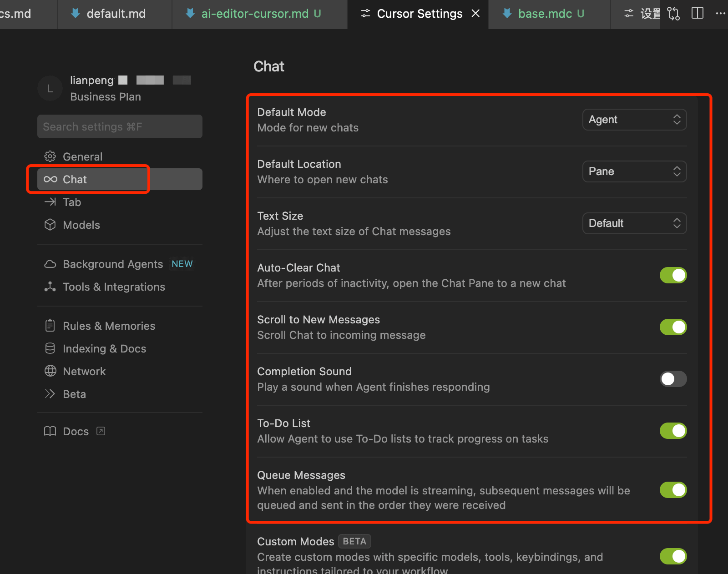Viewport: 728px width, 574px height.
Task: Open Tab settings section
Action: [120, 202]
